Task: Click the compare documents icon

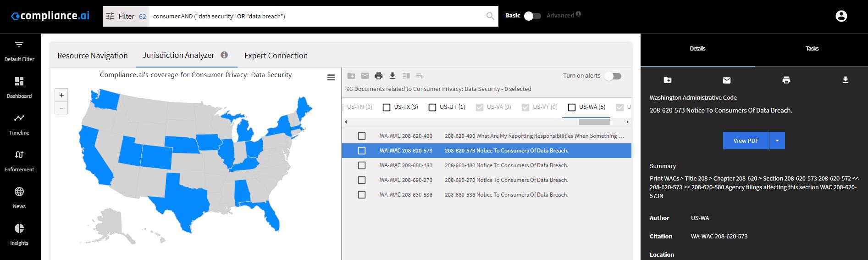Action: 406,76
